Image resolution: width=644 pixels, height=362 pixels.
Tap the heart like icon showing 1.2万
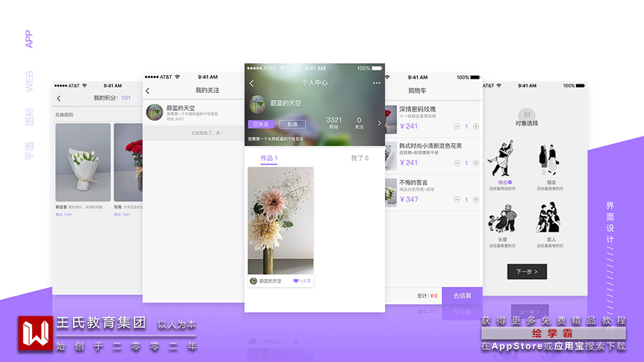[x=296, y=281]
